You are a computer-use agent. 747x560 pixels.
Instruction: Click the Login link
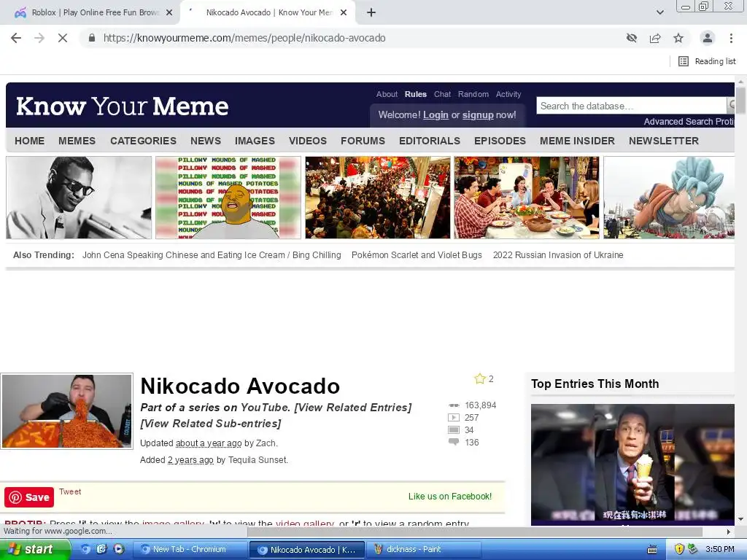coord(436,114)
